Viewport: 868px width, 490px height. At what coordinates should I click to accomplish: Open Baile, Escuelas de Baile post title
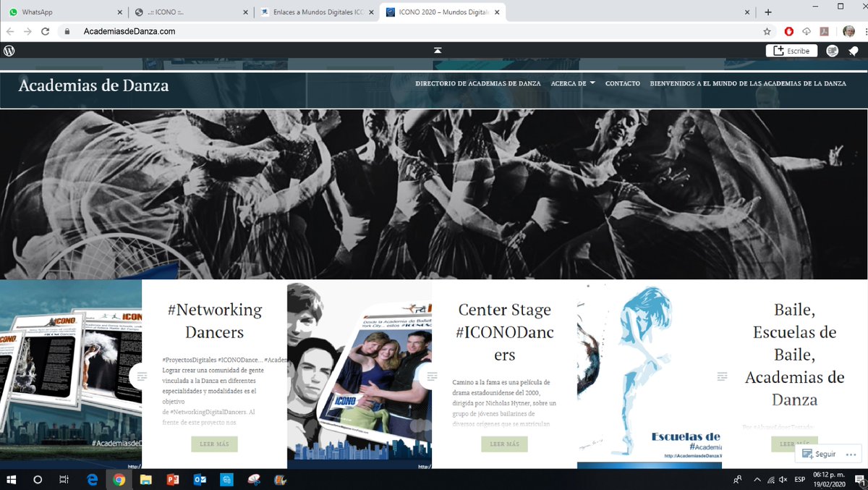[794, 355]
